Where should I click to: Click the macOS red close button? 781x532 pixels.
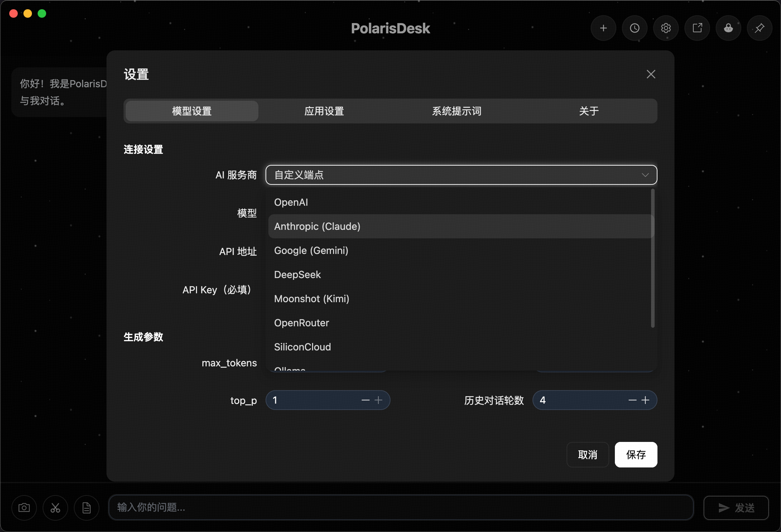pyautogui.click(x=13, y=13)
